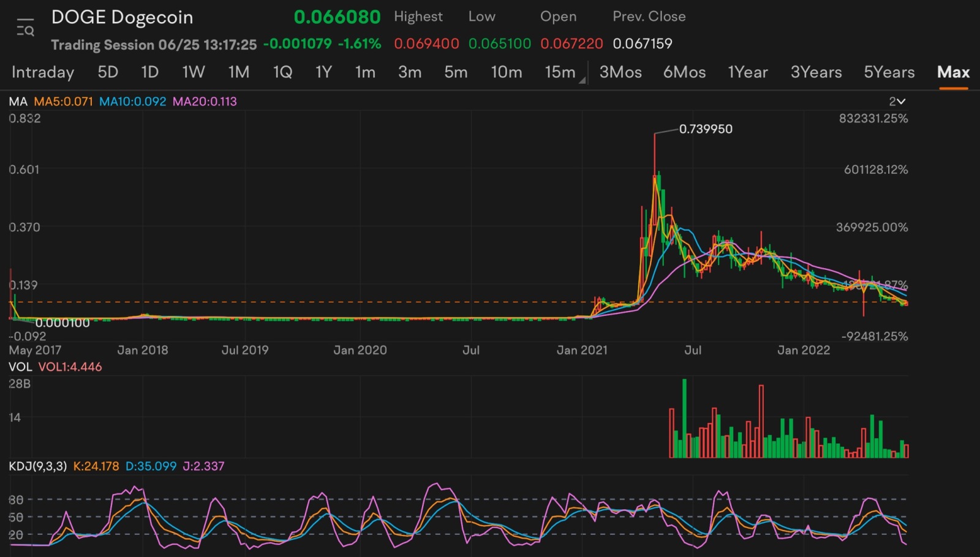This screenshot has height=557, width=980.
Task: Click the MA20:0.113 value
Action: click(205, 102)
